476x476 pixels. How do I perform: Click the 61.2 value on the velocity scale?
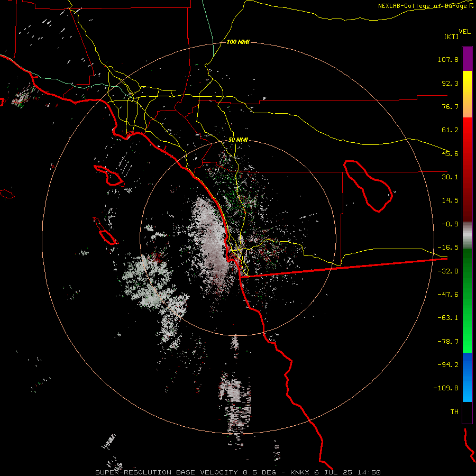click(450, 130)
